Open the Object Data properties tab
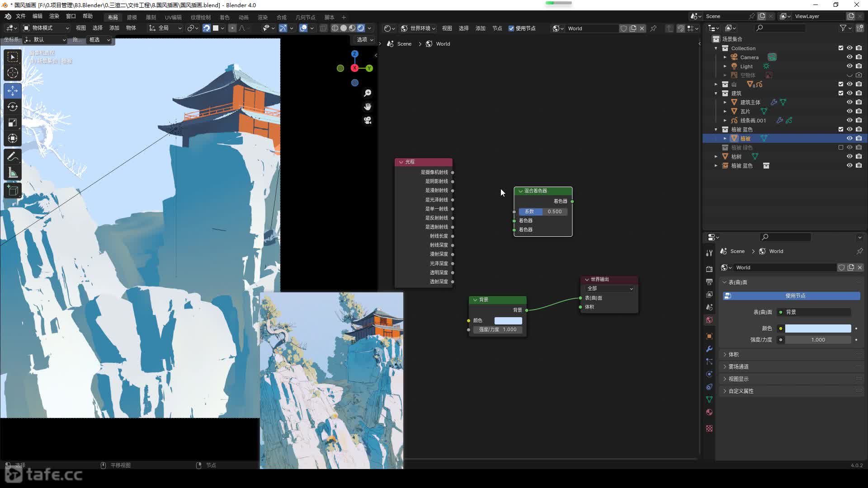This screenshot has height=488, width=868. (709, 399)
